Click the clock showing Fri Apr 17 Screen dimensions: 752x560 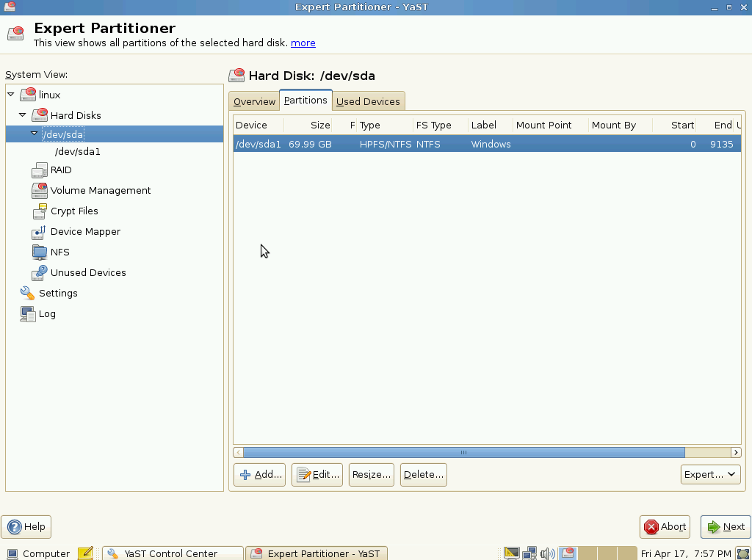coord(686,554)
